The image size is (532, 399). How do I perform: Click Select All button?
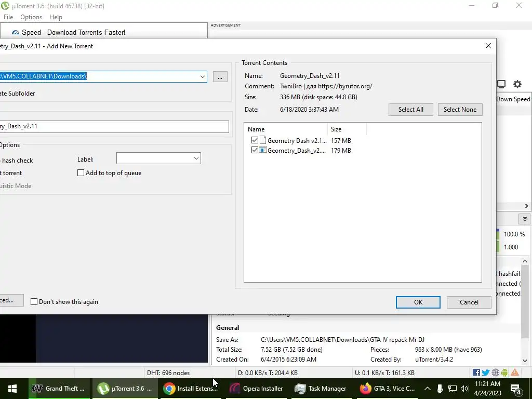(411, 110)
